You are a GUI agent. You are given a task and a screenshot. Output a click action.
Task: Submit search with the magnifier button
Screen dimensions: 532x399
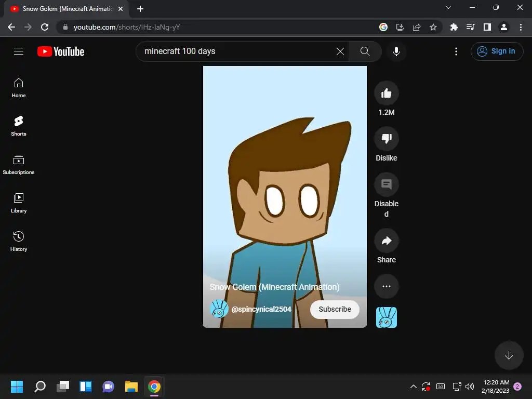[365, 51]
